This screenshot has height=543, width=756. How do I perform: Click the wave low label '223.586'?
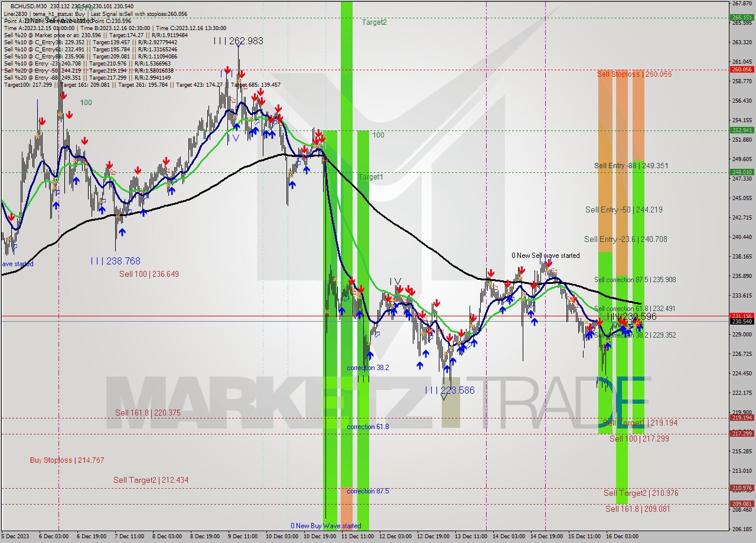(457, 390)
